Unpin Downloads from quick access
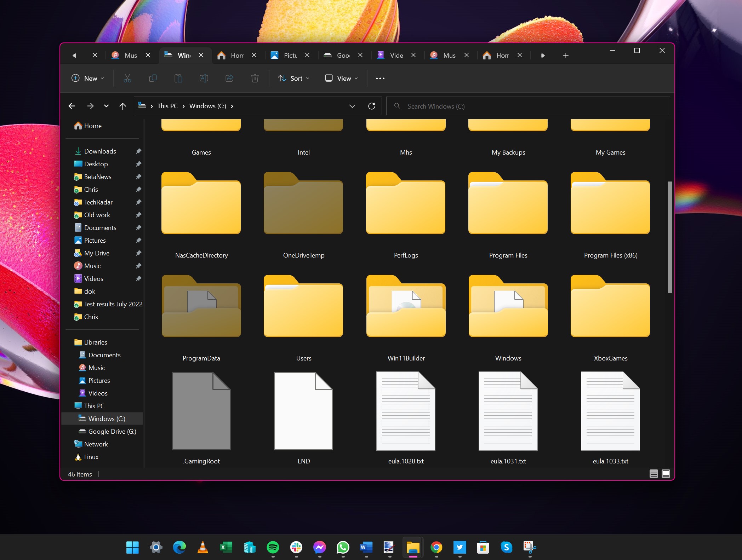 pos(138,151)
